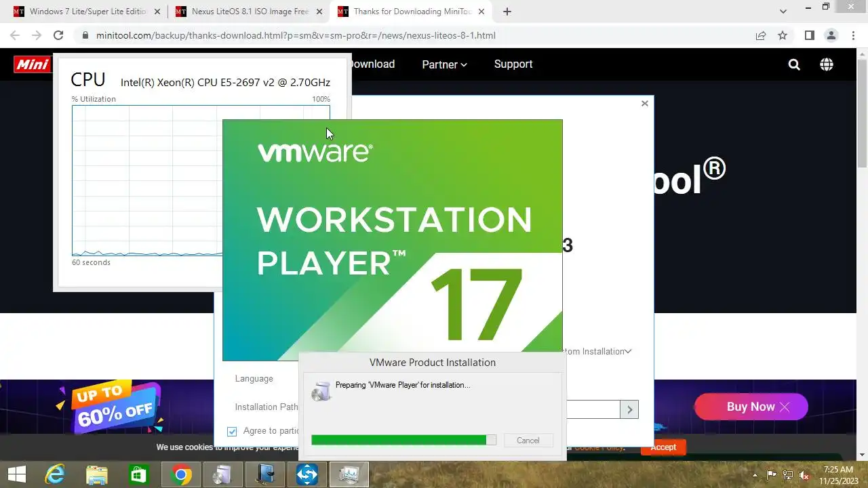Close the MiniTool installer dialog

pos(644,104)
